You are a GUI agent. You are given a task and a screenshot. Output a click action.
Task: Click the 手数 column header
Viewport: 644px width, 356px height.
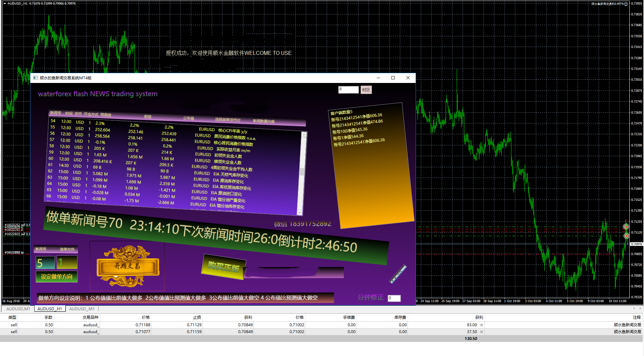[48, 317]
